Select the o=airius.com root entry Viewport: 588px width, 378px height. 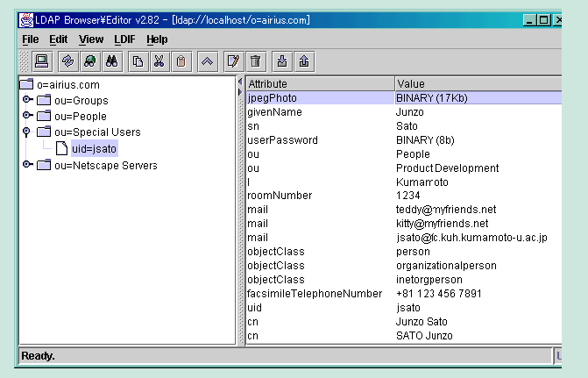click(x=67, y=85)
